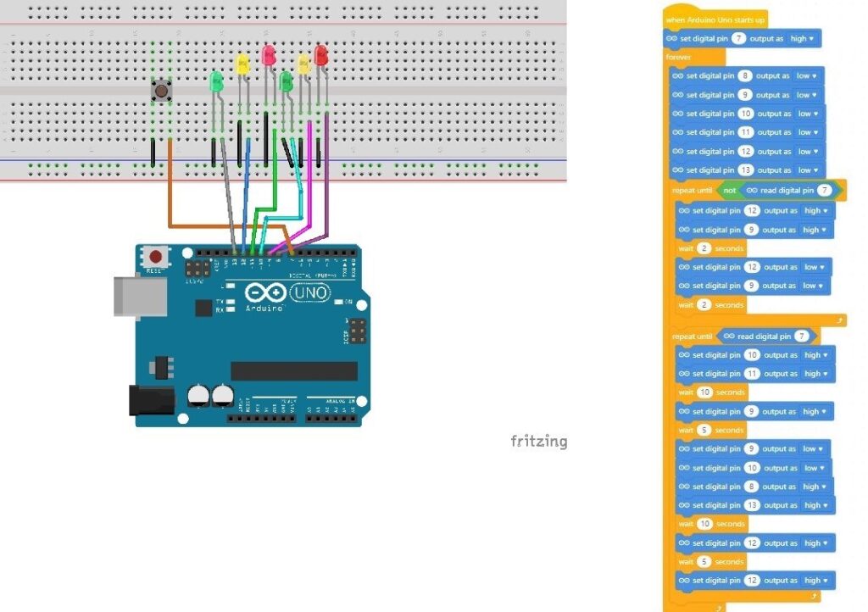Open the low dropdown on first pin 8 block
Viewport: 868px width, 612px height.
807,75
